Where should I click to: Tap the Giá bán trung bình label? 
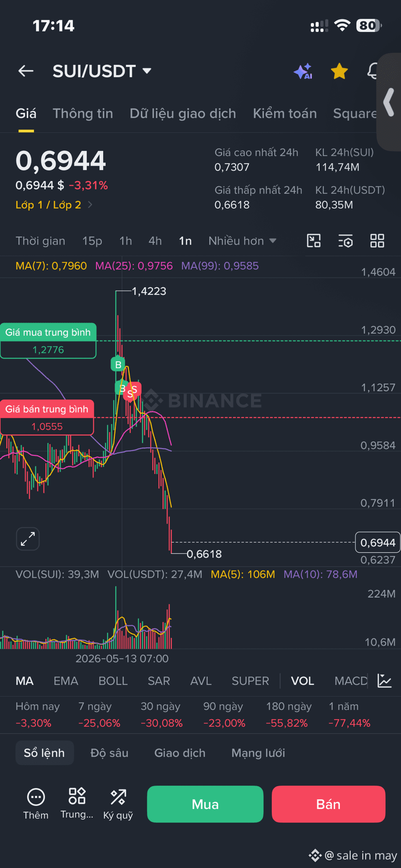[47, 409]
